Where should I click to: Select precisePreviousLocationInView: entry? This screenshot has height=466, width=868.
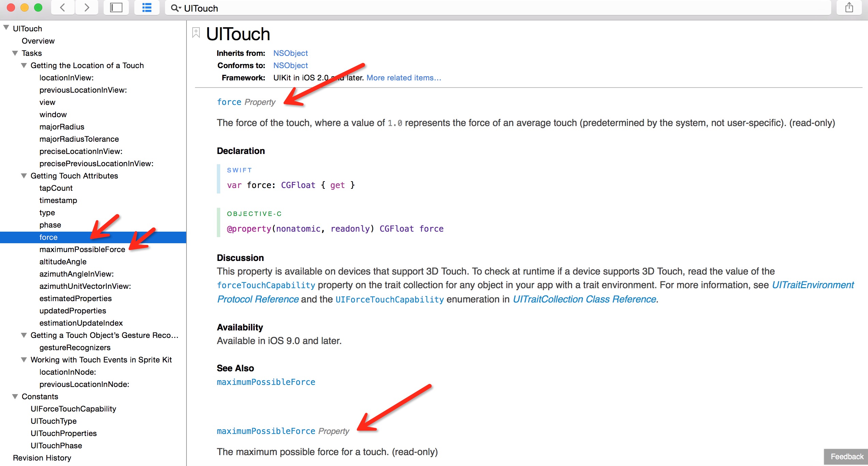(x=96, y=164)
